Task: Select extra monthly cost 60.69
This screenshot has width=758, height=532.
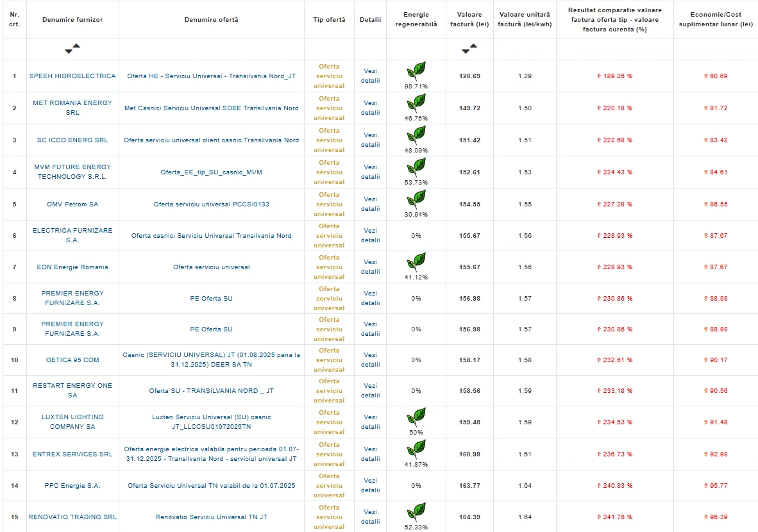Action: 716,76
